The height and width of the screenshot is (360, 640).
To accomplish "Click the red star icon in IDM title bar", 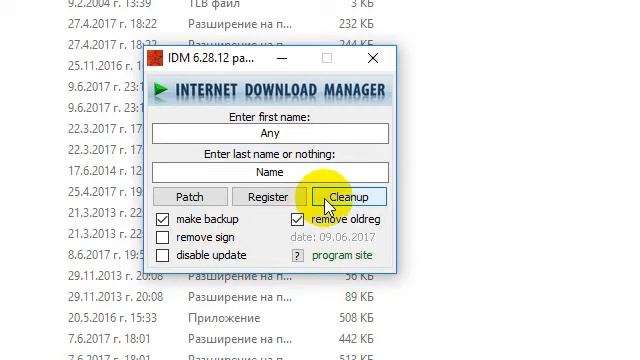I will (155, 58).
